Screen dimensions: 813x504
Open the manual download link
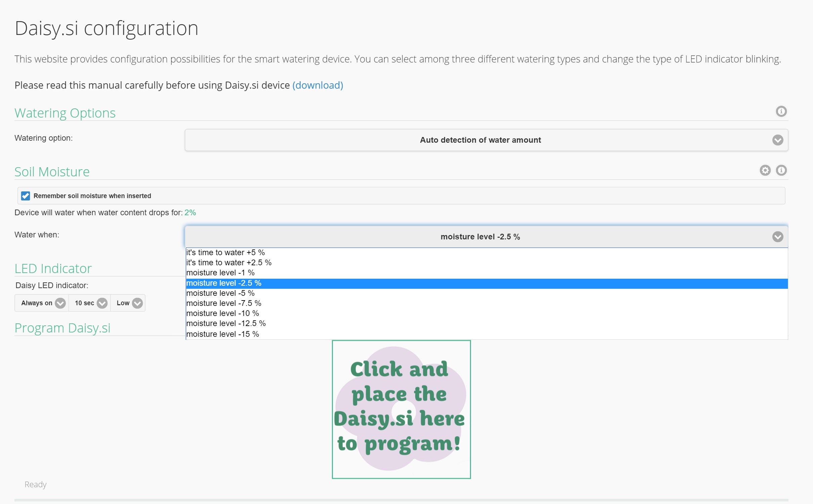pos(317,85)
